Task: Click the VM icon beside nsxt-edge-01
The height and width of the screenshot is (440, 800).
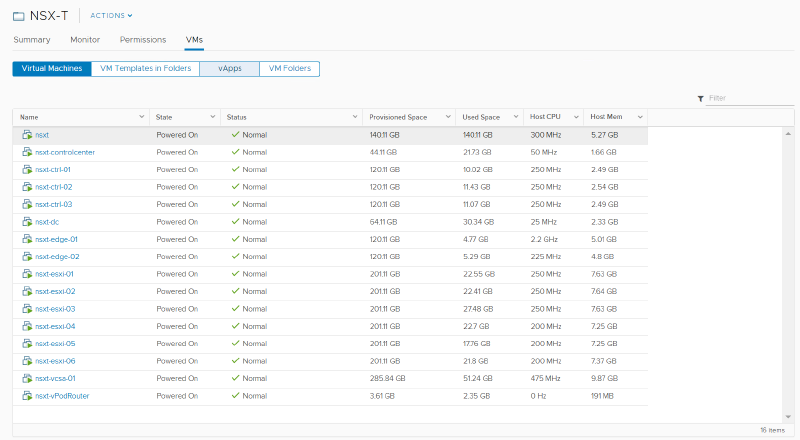Action: [27, 239]
